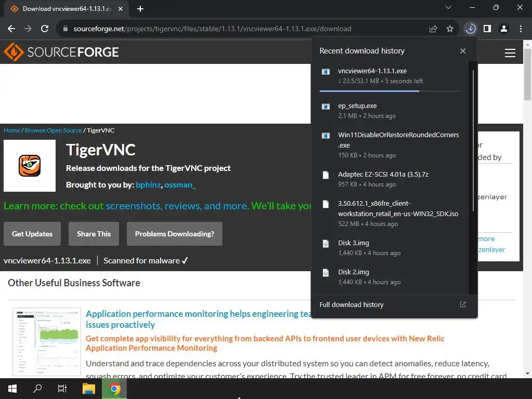The image size is (532, 399).
Task: Click the Disk 3.img file icon
Action: (326, 244)
